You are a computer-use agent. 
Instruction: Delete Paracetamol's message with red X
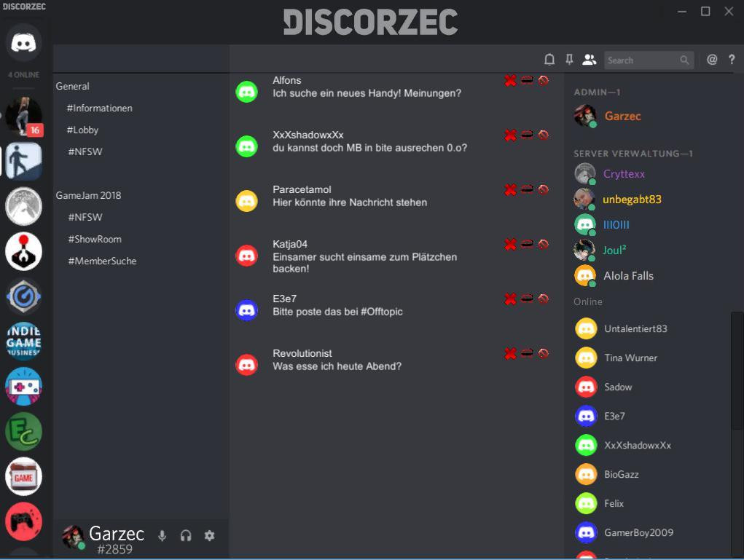pos(510,189)
